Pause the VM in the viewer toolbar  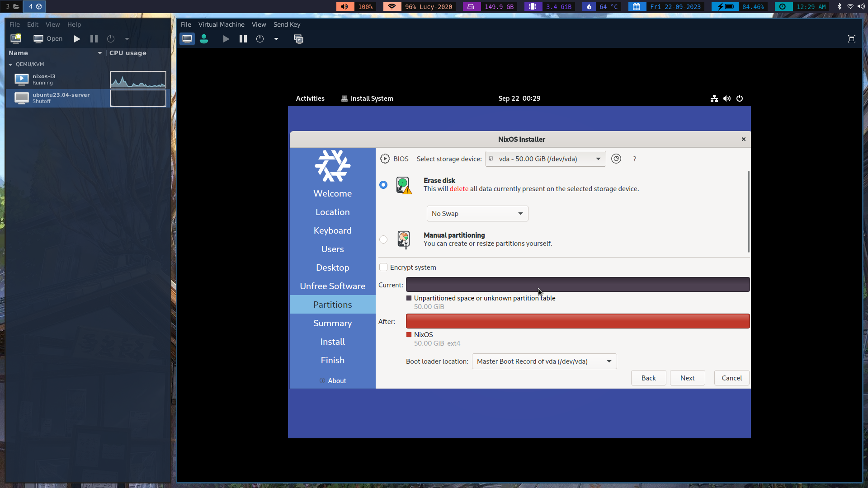point(243,39)
